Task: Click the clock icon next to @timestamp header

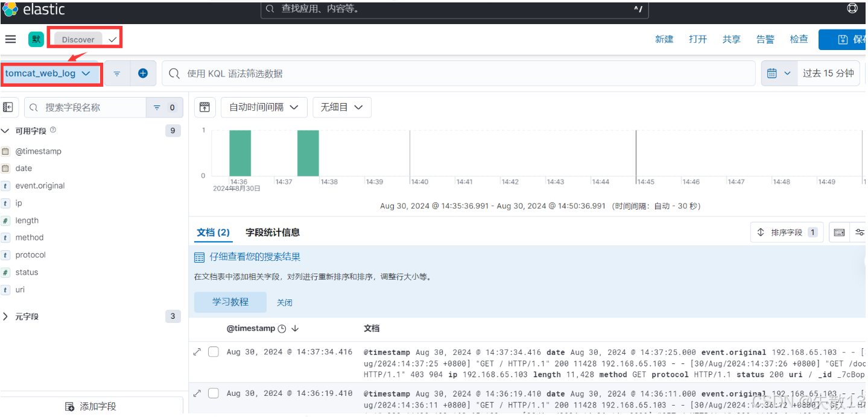Action: click(x=282, y=328)
